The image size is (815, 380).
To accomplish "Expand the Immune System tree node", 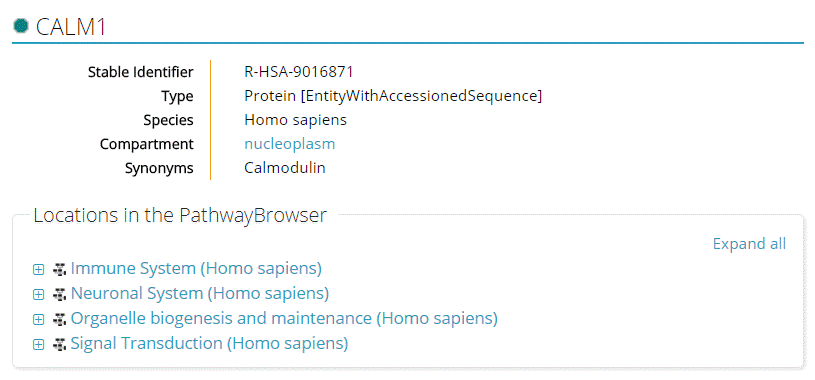I will coord(38,269).
